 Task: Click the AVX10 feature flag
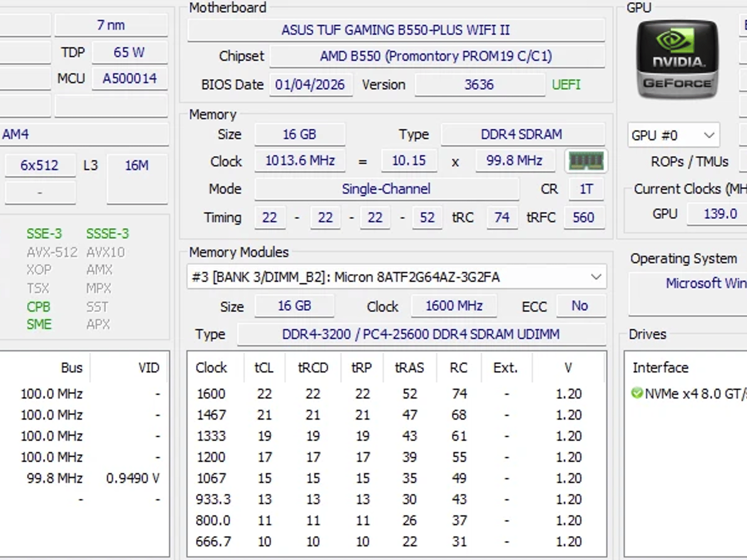[105, 252]
